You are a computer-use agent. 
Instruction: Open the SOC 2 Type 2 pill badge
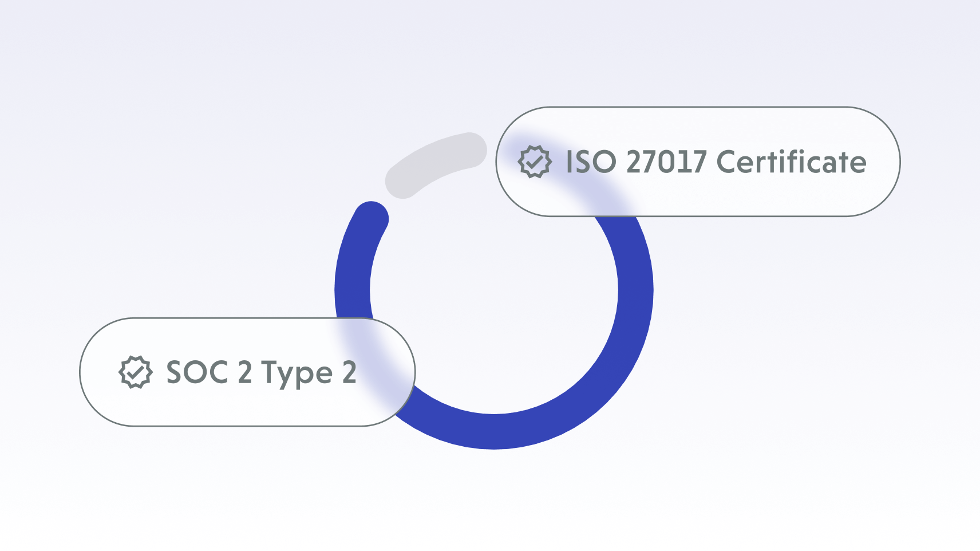pos(247,372)
